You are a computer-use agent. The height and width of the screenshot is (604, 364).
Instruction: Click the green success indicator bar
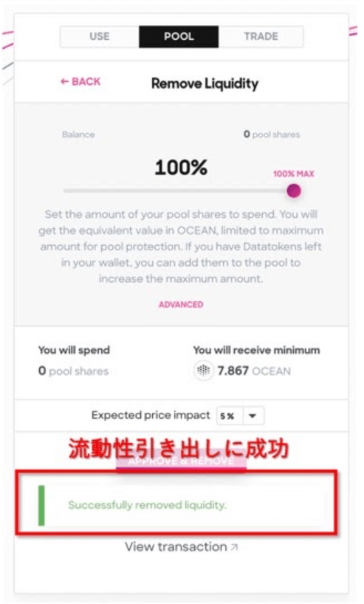point(41,505)
